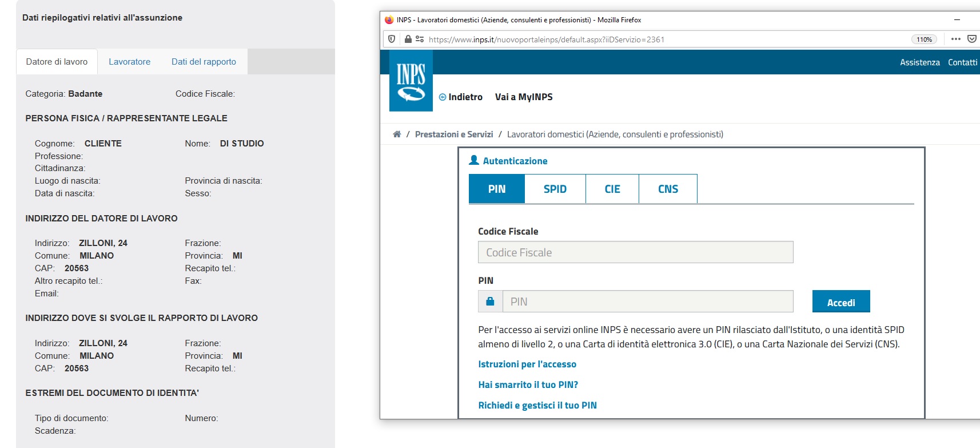
Task: Click the Indietro link text
Action: [465, 97]
